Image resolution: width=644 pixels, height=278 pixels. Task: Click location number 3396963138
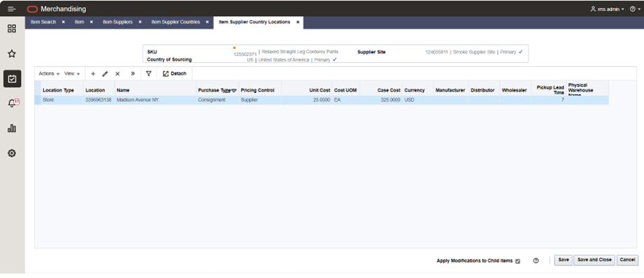point(98,100)
